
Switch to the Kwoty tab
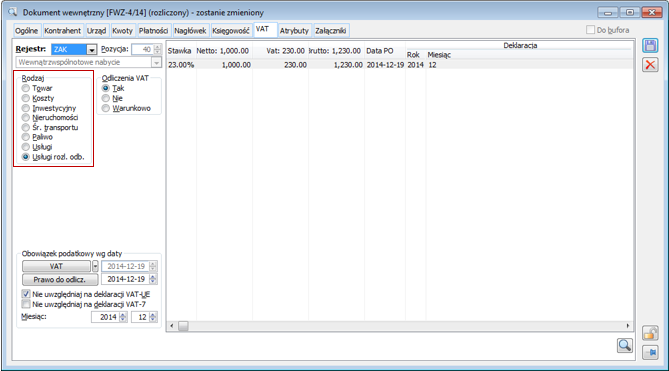[122, 31]
